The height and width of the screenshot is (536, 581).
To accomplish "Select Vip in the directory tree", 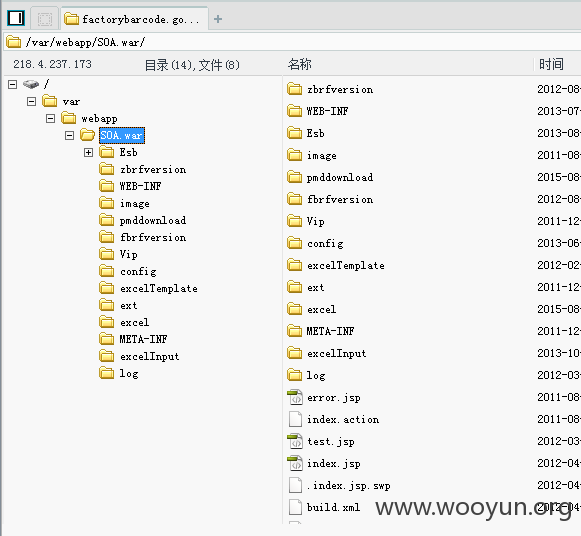I will pos(129,254).
